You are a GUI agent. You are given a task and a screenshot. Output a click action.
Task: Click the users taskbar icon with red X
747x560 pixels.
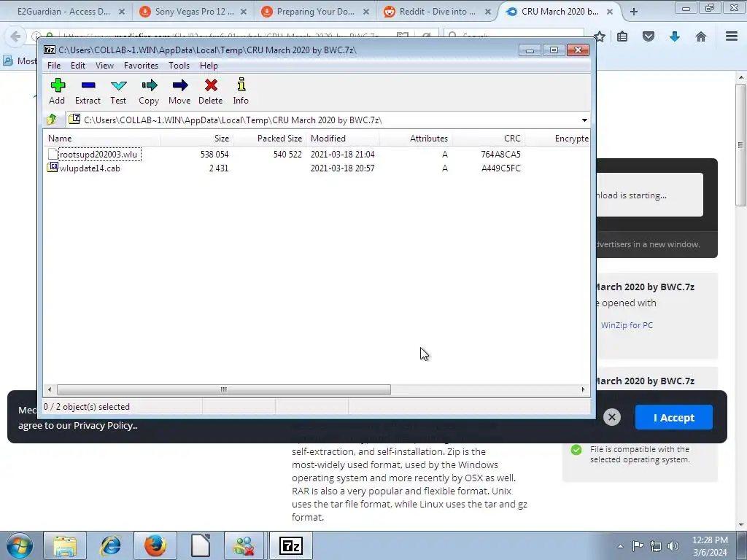[x=244, y=545]
